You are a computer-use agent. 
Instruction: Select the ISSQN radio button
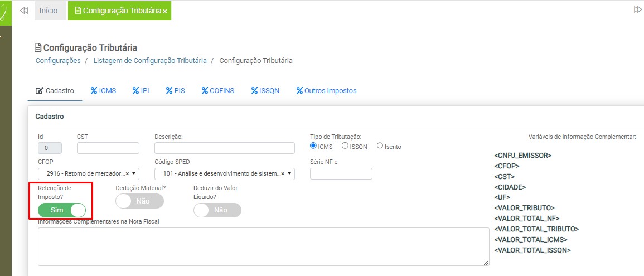pyautogui.click(x=345, y=146)
